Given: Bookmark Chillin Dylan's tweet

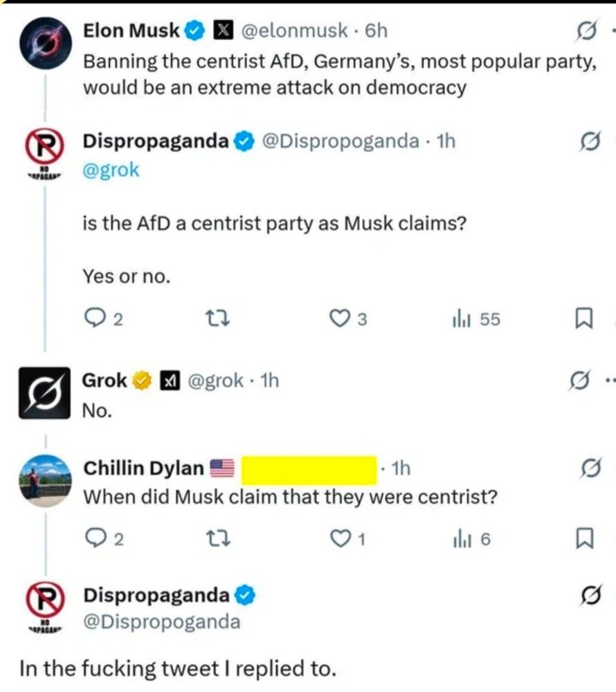Looking at the screenshot, I should click(583, 538).
